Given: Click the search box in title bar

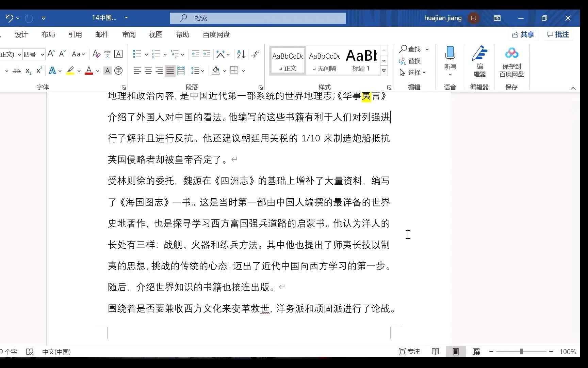Looking at the screenshot, I should [258, 18].
